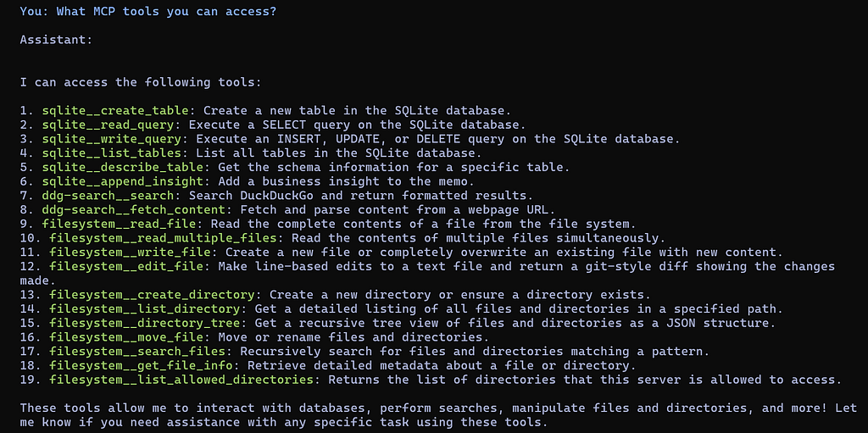The width and height of the screenshot is (868, 433).
Task: Click the sqlite__create_table tool name
Action: [x=115, y=109]
